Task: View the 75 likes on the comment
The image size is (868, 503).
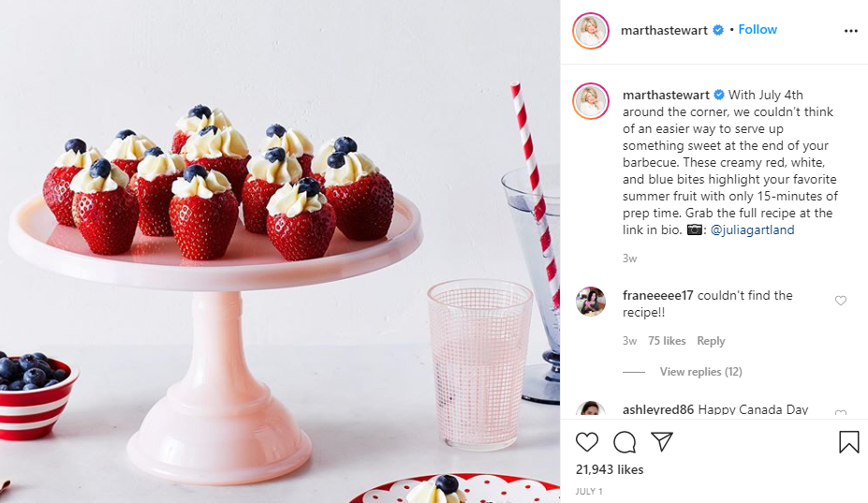Action: coord(667,341)
